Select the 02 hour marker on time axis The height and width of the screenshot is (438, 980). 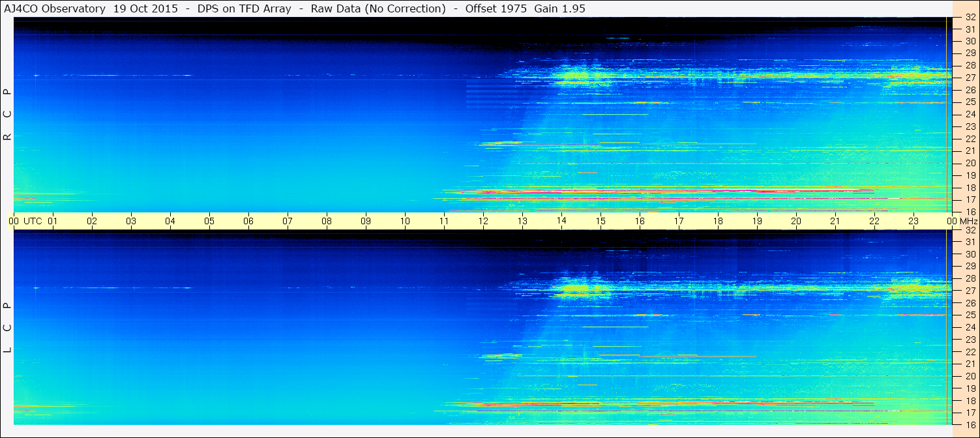[x=92, y=221]
